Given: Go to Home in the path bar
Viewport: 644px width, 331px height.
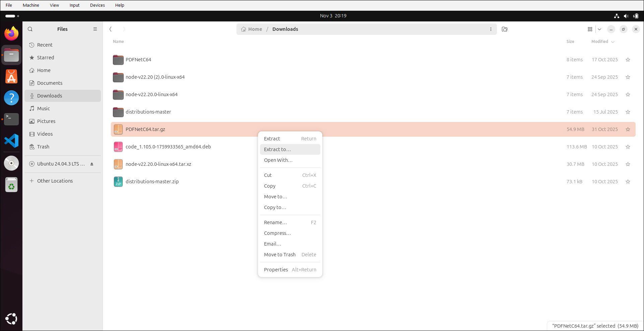Looking at the screenshot, I should click(252, 29).
